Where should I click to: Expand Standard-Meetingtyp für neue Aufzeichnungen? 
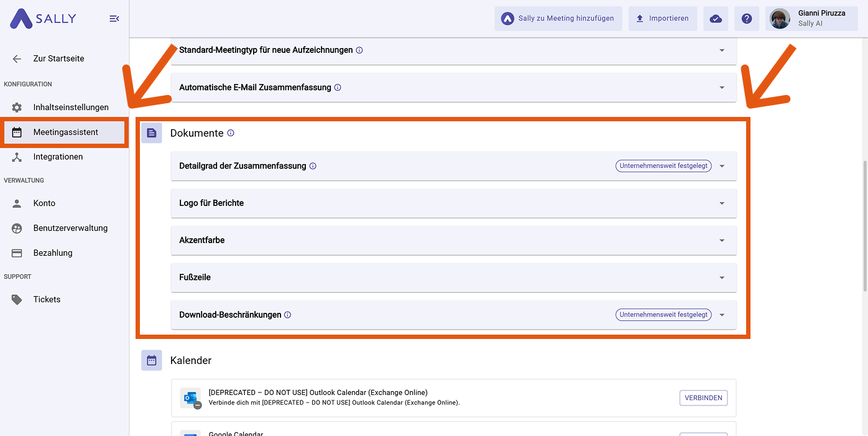coord(453,50)
